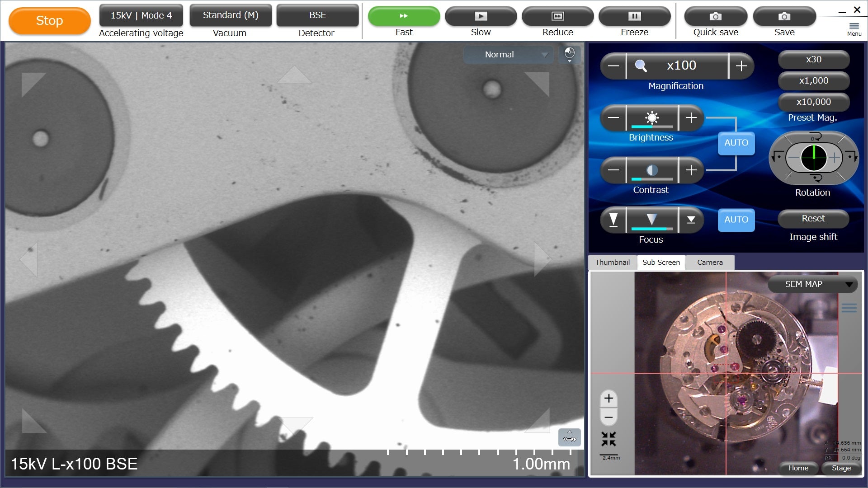Click the rotation wheel control
This screenshot has width=868, height=488.
click(812, 158)
